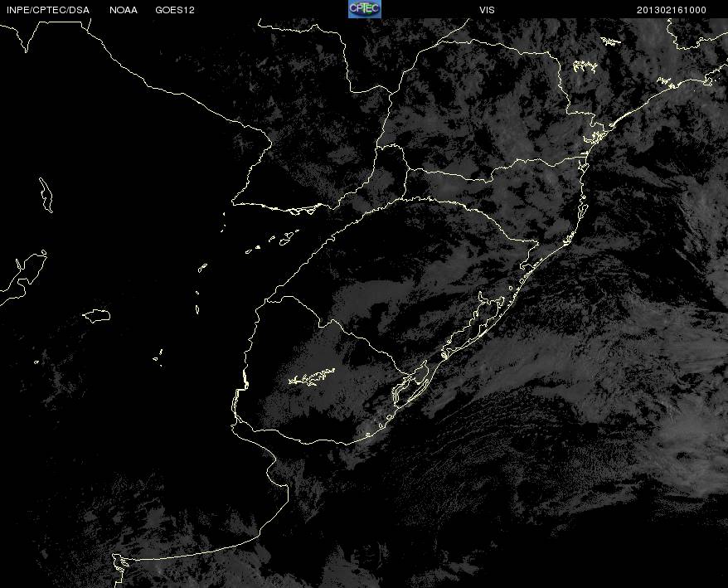Select the NOAA label in the header
Image resolution: width=728 pixels, height=588 pixels.
pyautogui.click(x=124, y=10)
